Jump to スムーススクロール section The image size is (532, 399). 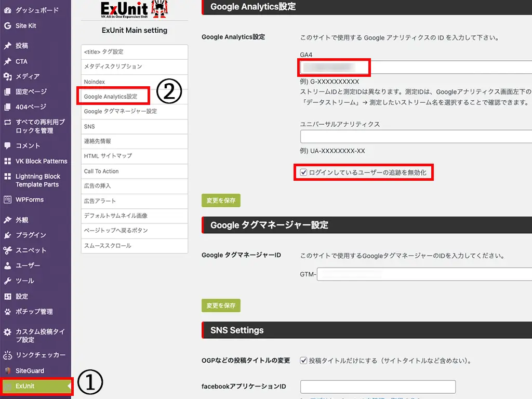[x=135, y=246]
